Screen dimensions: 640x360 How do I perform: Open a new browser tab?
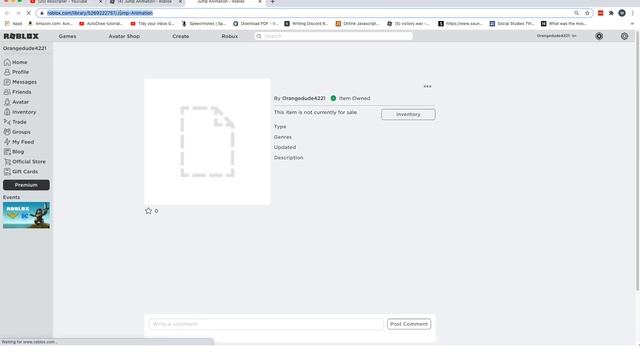(272, 2)
